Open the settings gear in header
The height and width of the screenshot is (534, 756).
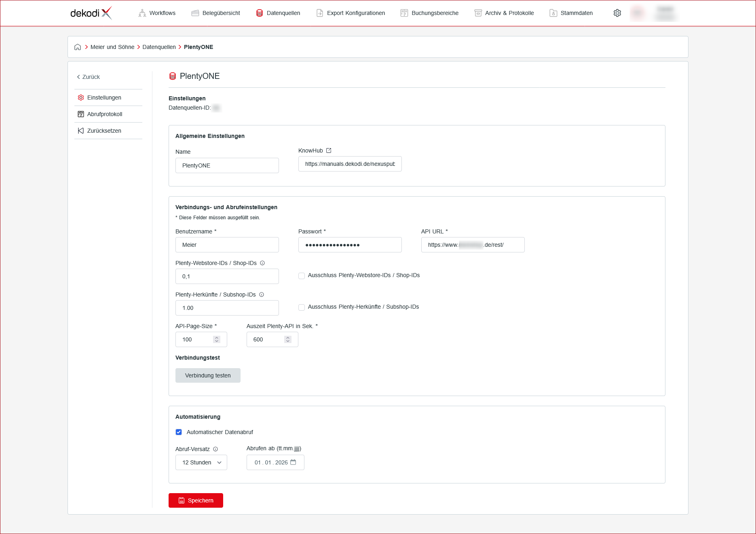pyautogui.click(x=617, y=13)
